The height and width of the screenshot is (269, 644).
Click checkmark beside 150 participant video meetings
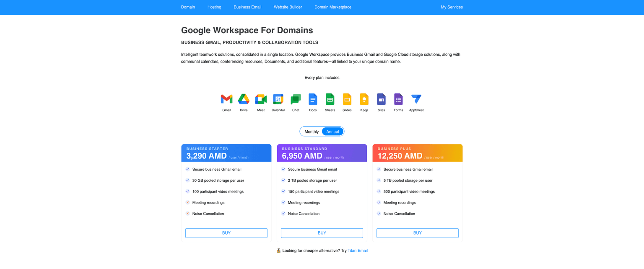(x=283, y=191)
